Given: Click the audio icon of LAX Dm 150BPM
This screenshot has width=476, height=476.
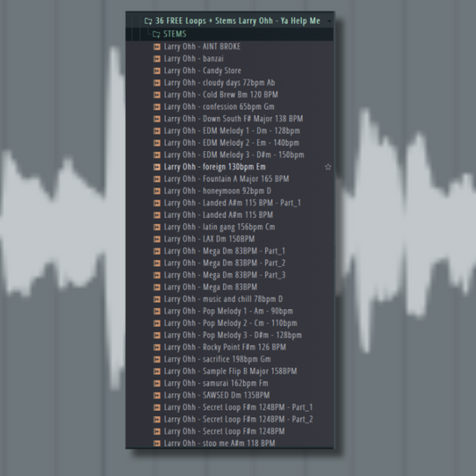Looking at the screenshot, I should coord(156,239).
